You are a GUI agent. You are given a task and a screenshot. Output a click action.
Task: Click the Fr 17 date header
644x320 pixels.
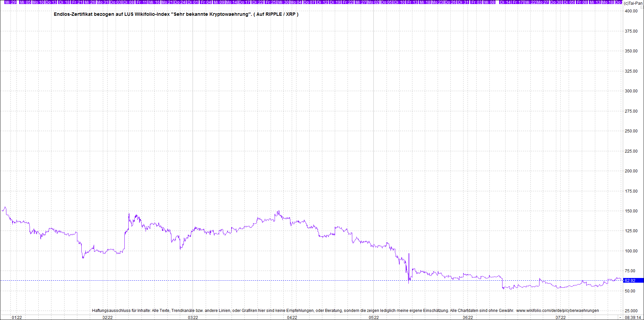point(518,2)
